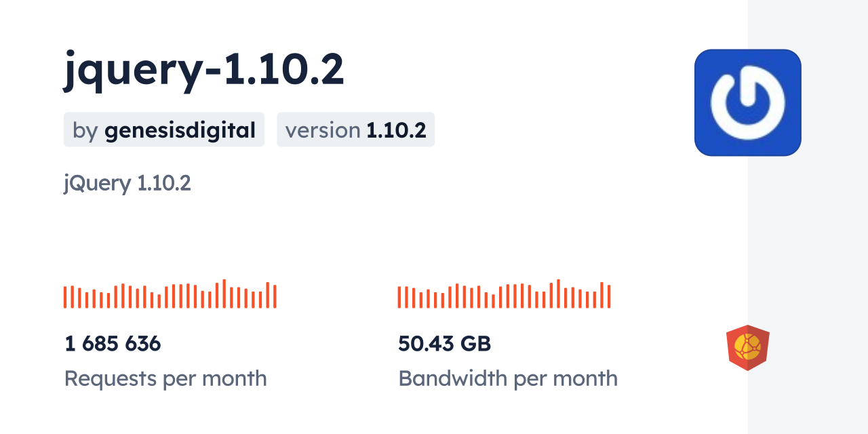Select the 1 685 636 requests figure

[113, 344]
